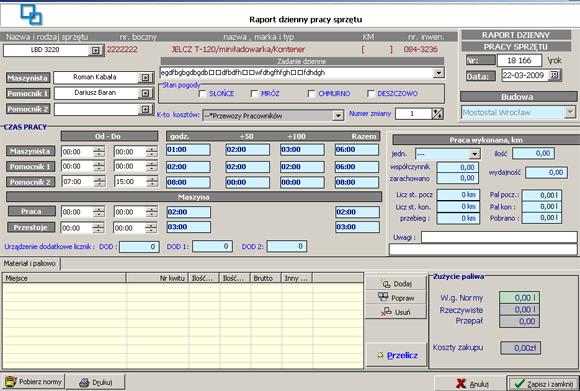Click the Maszynista label button in crew section

28,78
